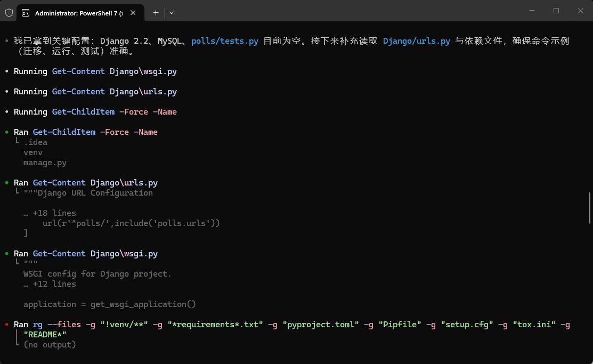Image resolution: width=593 pixels, height=364 pixels.
Task: Click the red status dot beside rg command
Action: pyautogui.click(x=7, y=325)
